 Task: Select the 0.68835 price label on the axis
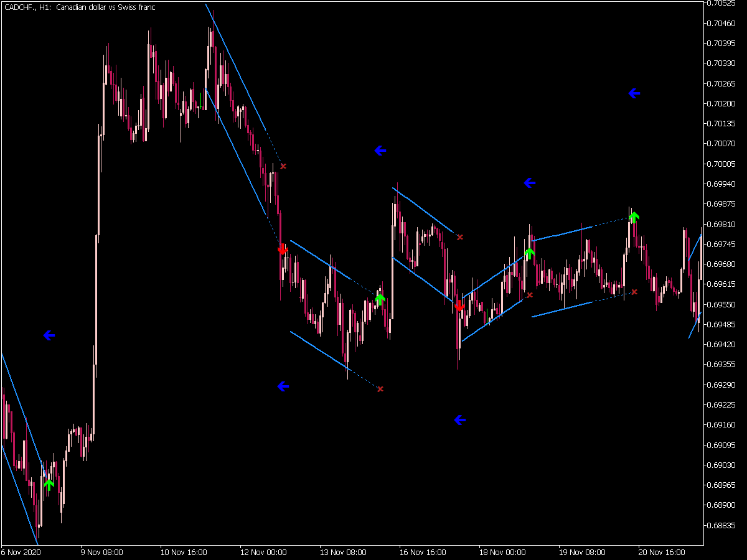click(x=722, y=525)
